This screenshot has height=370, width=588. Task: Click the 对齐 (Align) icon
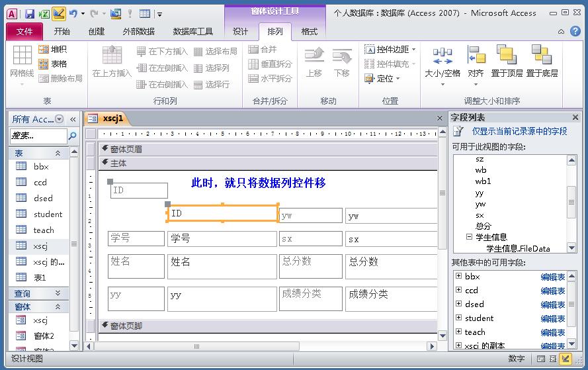click(x=476, y=62)
